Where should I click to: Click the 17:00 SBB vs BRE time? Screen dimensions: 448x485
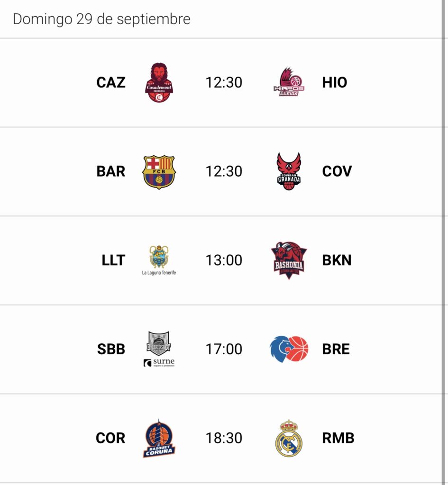point(224,349)
